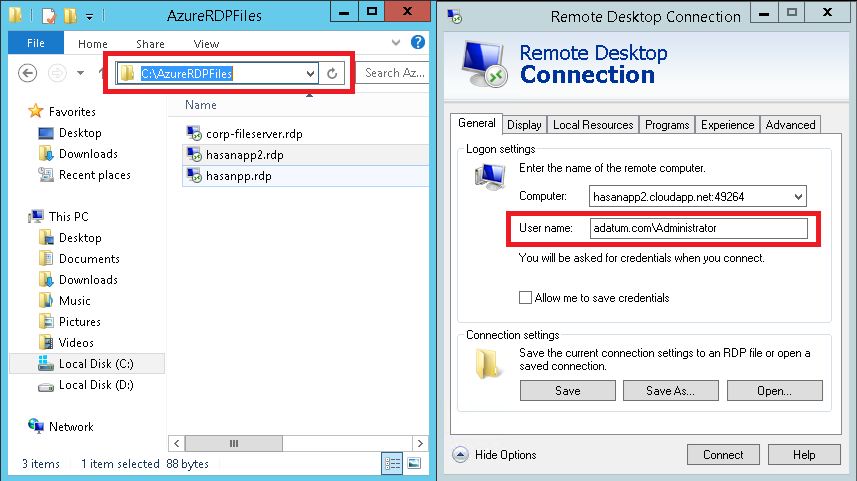Click the Forward arrow in File Explorer
The image size is (857, 481).
(x=57, y=73)
